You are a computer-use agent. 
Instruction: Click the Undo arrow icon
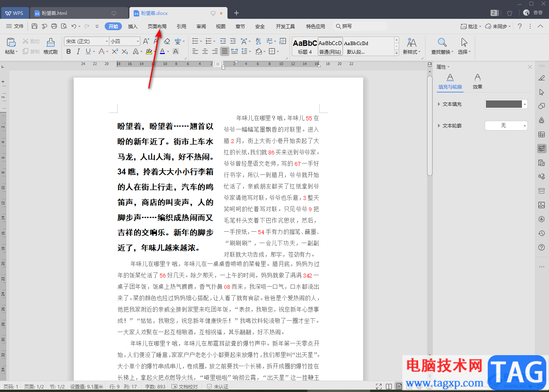click(74, 26)
